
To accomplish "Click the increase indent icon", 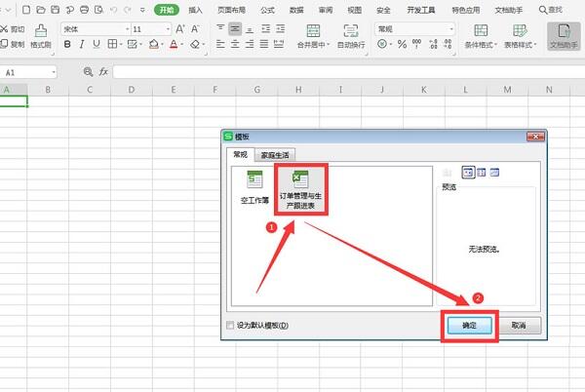I will tap(280, 28).
